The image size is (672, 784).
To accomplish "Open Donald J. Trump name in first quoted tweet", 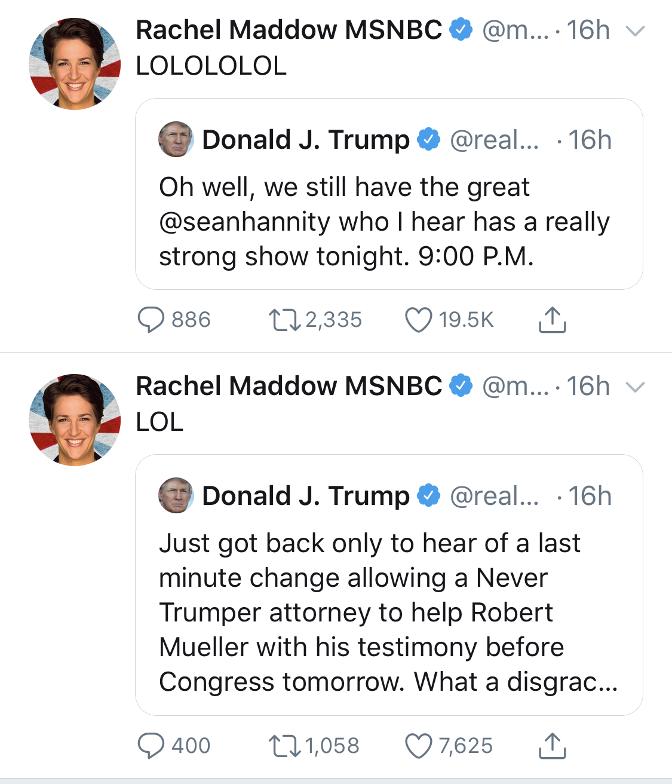I will [x=306, y=140].
